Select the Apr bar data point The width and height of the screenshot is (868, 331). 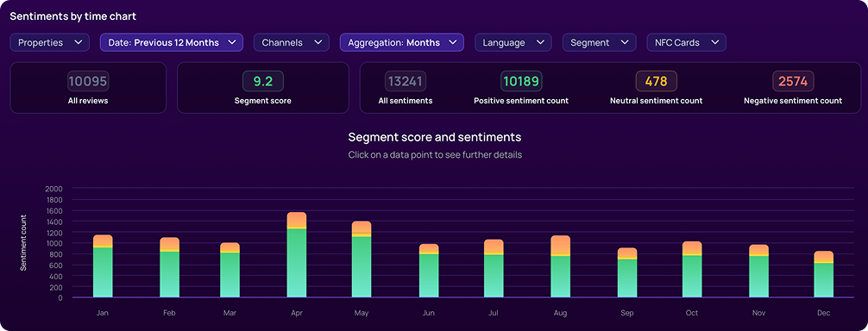coord(297,255)
